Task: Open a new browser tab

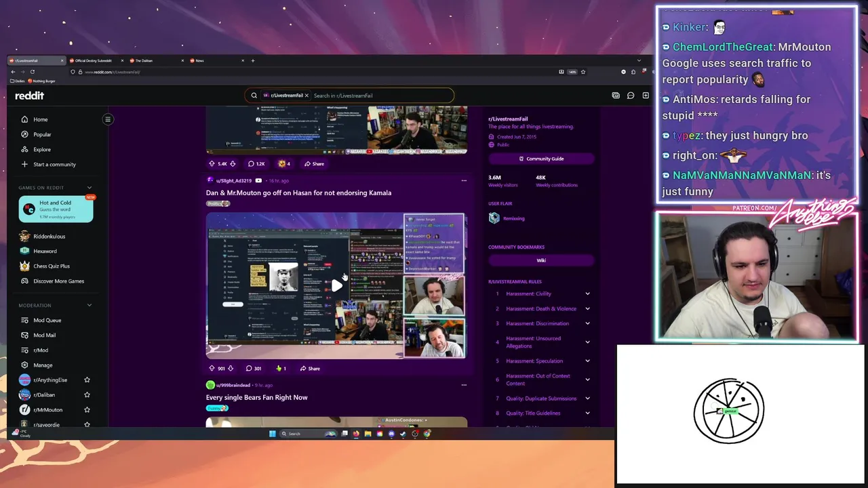Action: (x=253, y=60)
